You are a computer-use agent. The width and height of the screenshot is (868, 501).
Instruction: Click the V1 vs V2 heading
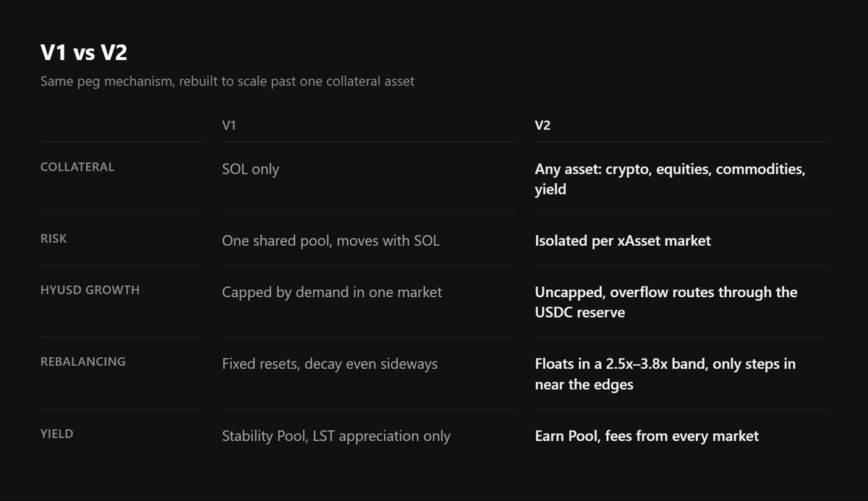(84, 54)
